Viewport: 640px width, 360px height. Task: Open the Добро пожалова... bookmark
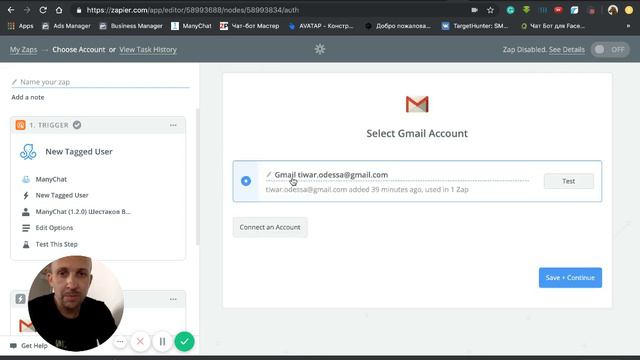click(398, 26)
